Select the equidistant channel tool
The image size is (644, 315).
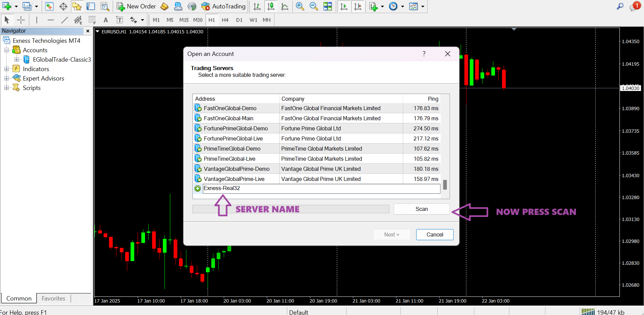click(x=78, y=20)
